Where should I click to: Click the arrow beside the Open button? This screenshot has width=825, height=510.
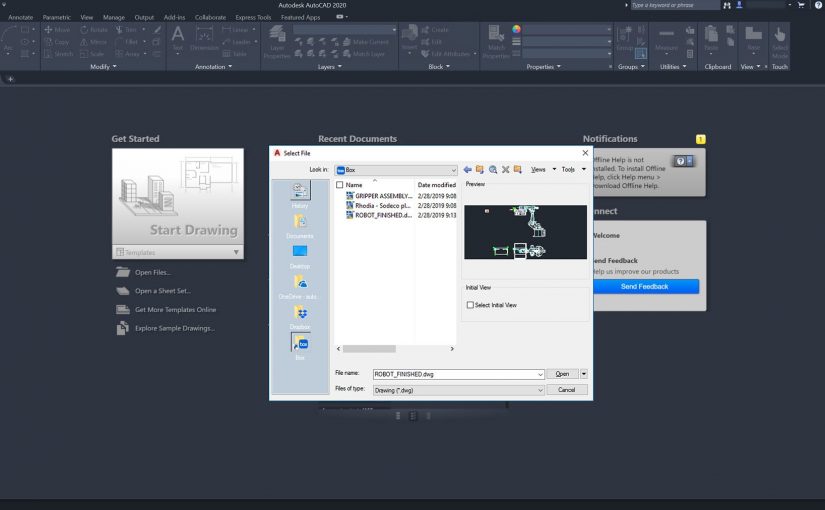click(x=583, y=374)
